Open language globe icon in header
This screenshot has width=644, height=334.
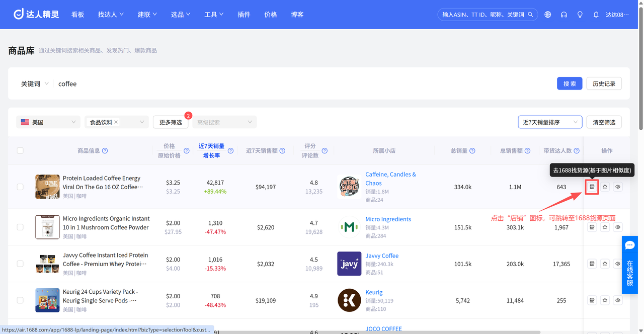pos(548,15)
